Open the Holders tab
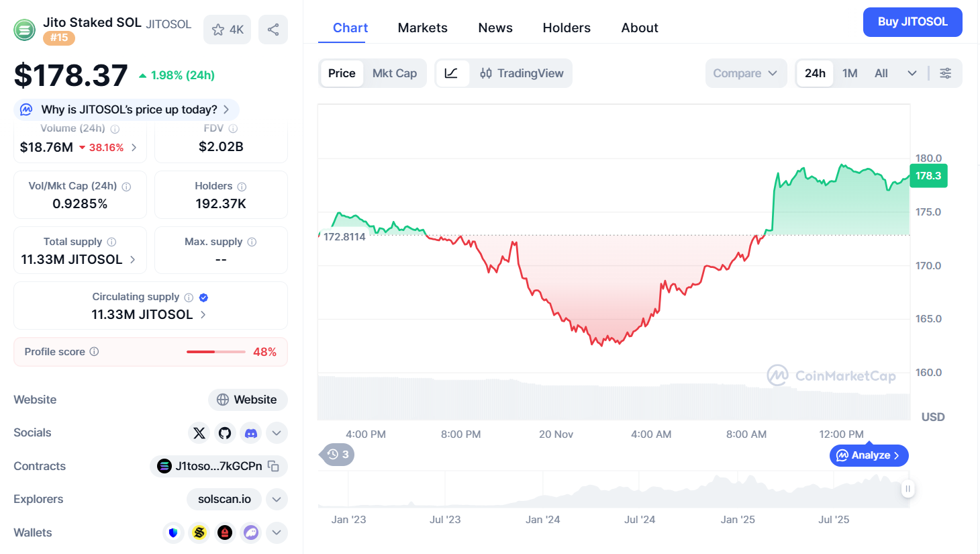The width and height of the screenshot is (980, 554). 567,28
